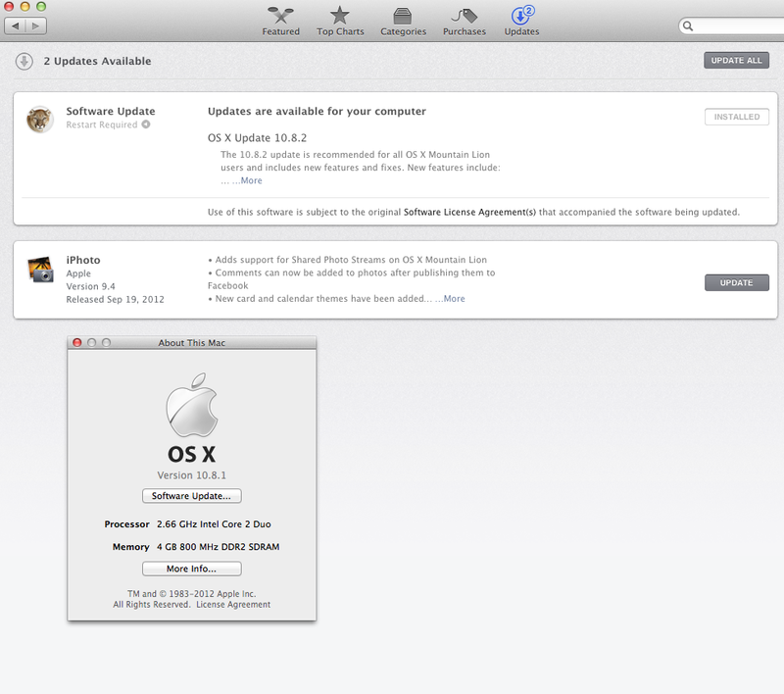Open Updates section with badge
Viewport: 784px width, 694px height.
point(521,22)
